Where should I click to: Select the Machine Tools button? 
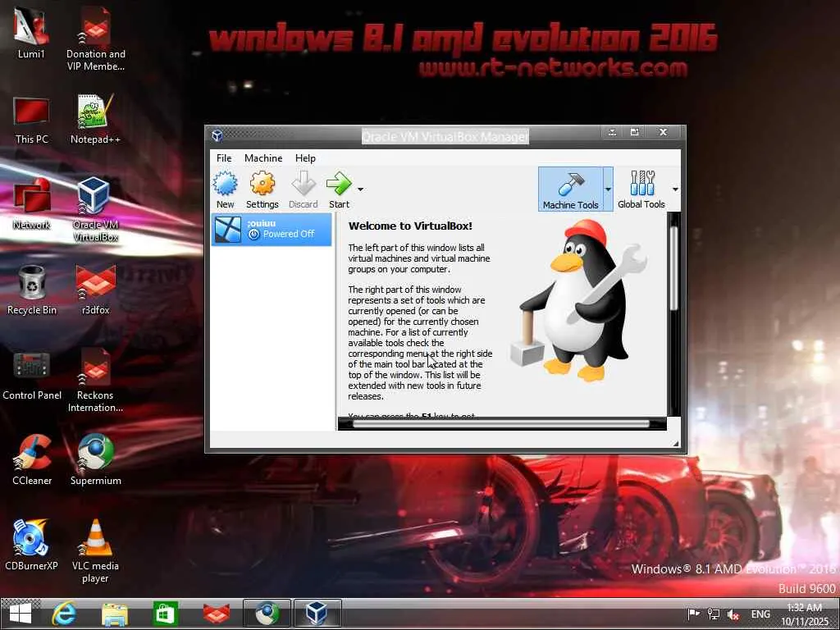pyautogui.click(x=571, y=189)
